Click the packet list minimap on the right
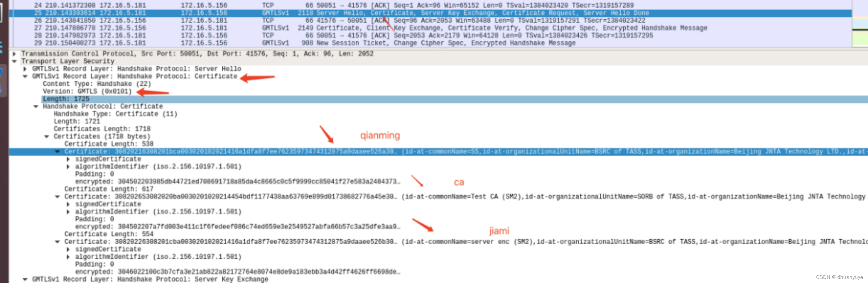Image resolution: width=868 pixels, height=283 pixels. [x=860, y=23]
